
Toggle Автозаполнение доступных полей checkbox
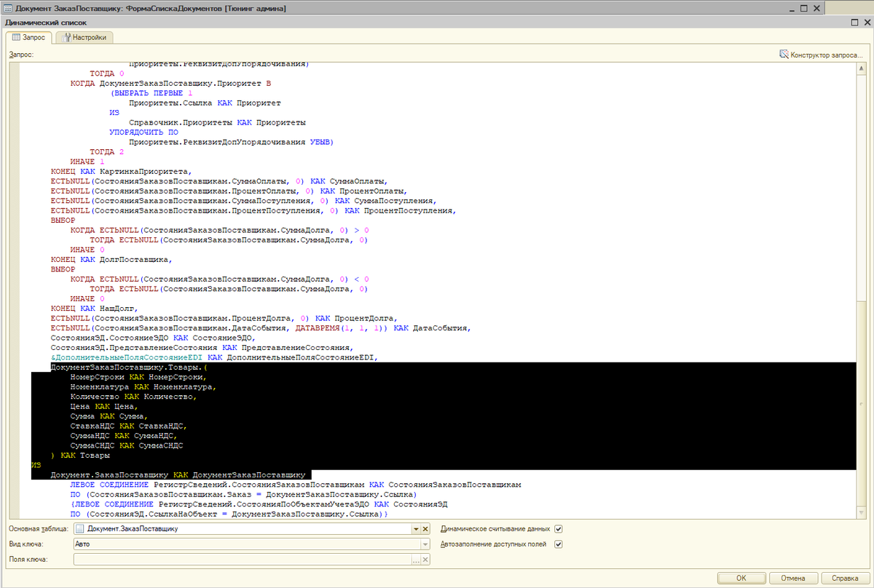click(559, 544)
